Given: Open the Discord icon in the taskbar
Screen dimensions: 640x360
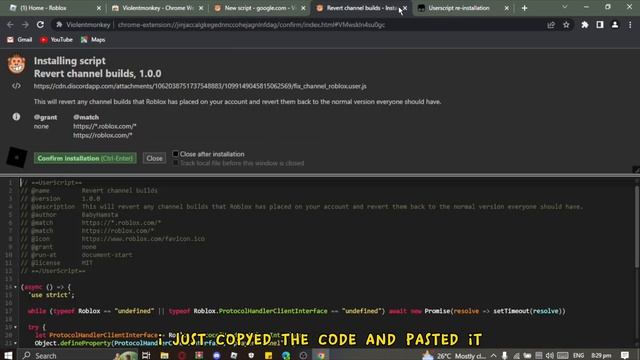Looking at the screenshot, I should pyautogui.click(x=216, y=355).
